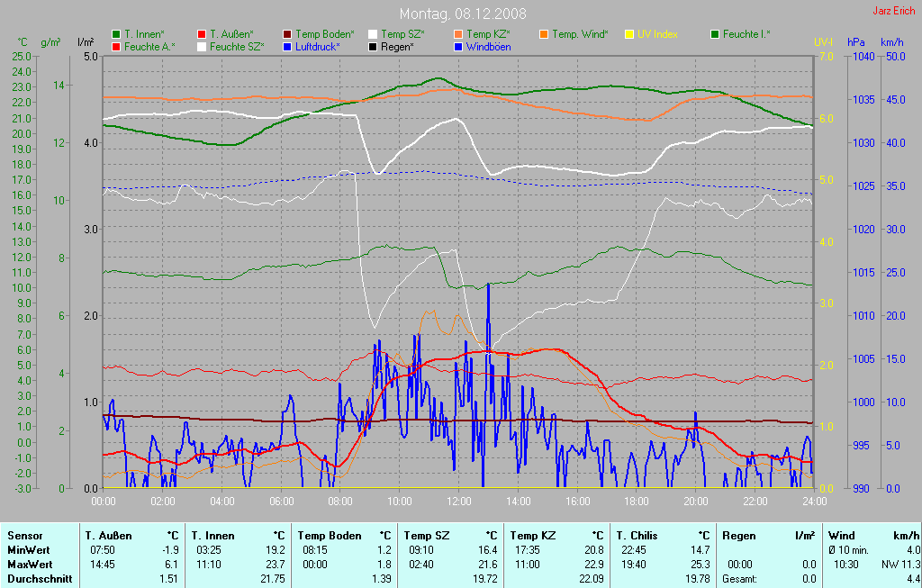This screenshot has height=588, width=922.
Task: Click the 08:15 time in Temp Boden
Action: pyautogui.click(x=315, y=550)
